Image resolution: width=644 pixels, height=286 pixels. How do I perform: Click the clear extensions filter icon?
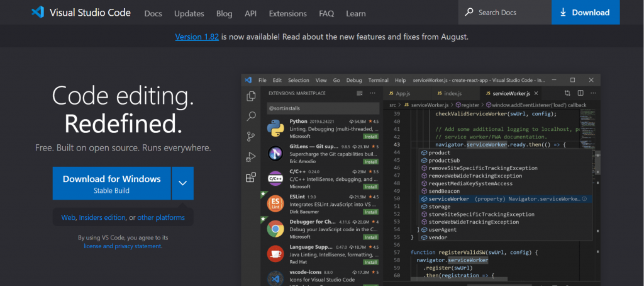click(x=360, y=93)
